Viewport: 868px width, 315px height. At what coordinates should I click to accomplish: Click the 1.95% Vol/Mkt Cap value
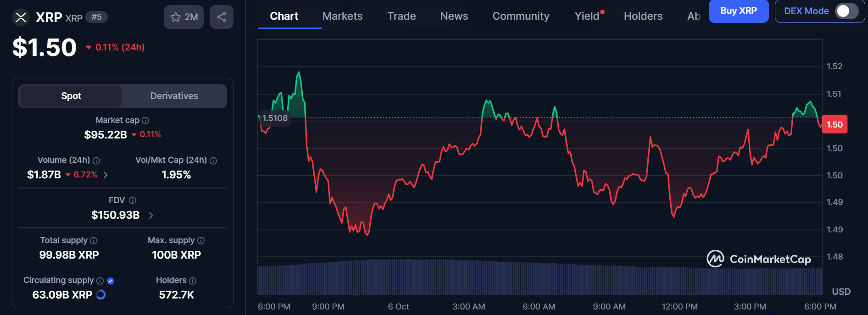pyautogui.click(x=176, y=175)
